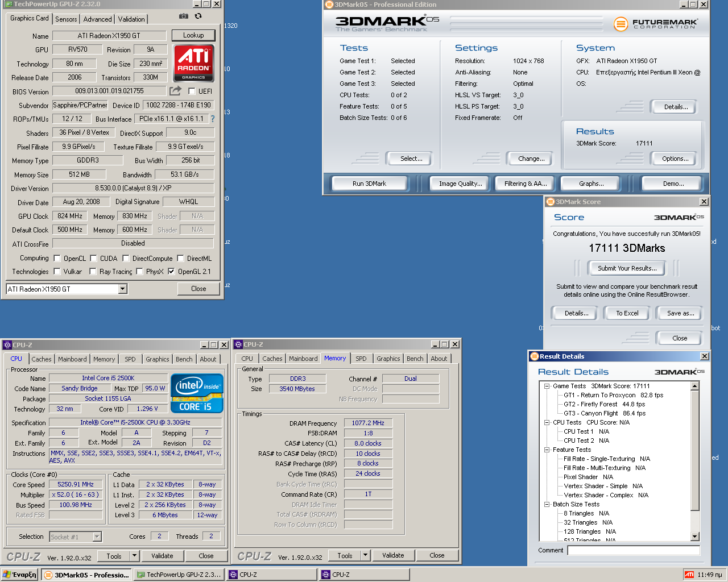The width and height of the screenshot is (728, 582).
Task: Toggle the Vulkan checkbox
Action: point(57,272)
